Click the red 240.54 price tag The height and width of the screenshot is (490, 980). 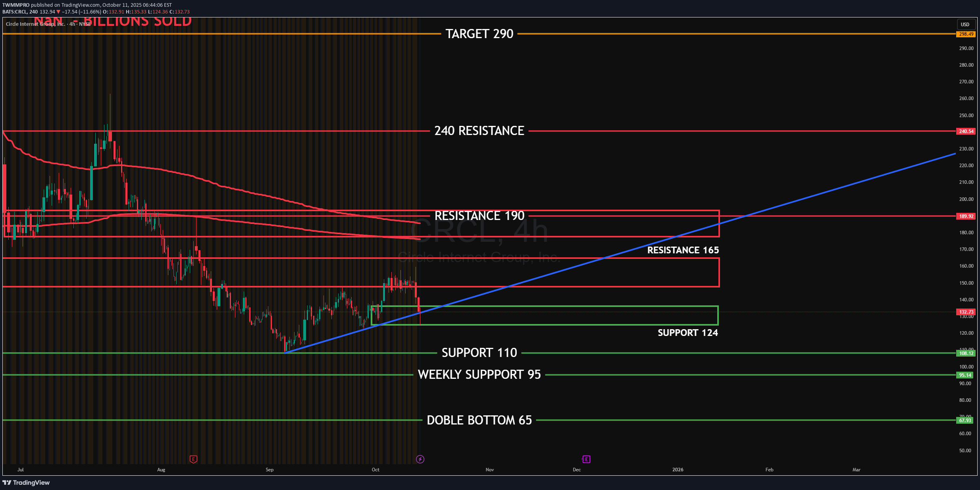point(966,131)
